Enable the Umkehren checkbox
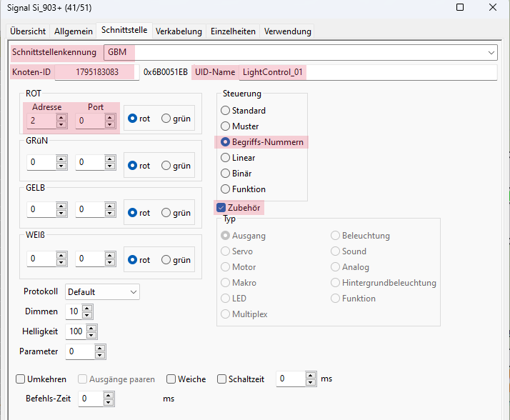The image size is (510, 420). pyautogui.click(x=21, y=379)
